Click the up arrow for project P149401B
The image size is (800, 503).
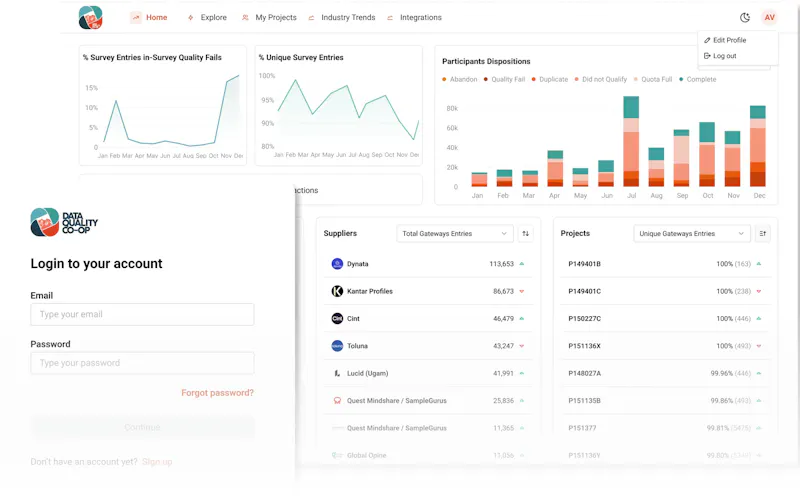point(759,264)
